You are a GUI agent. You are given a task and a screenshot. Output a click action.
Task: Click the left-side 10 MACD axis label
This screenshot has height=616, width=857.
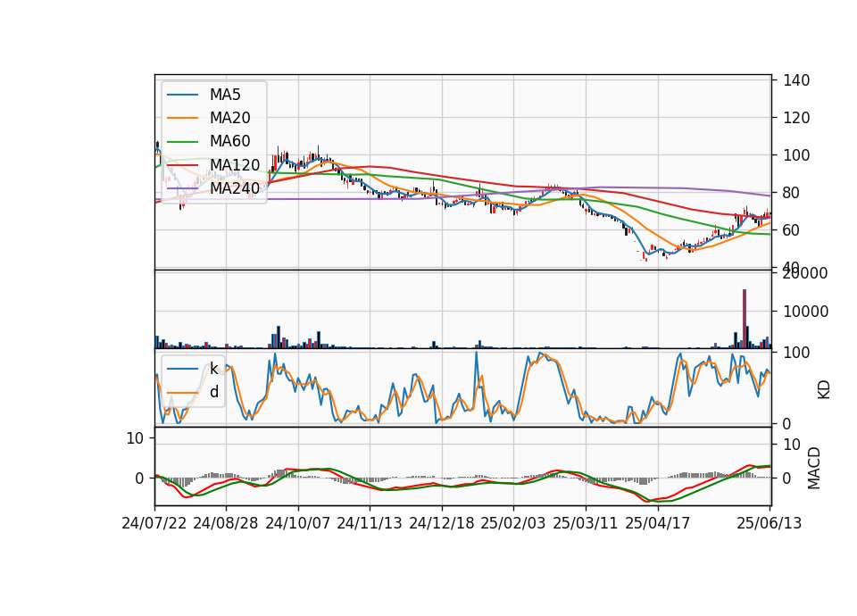[x=135, y=438]
